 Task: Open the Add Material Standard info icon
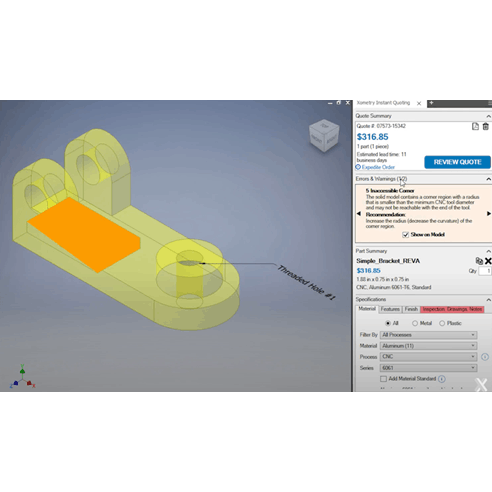point(442,379)
